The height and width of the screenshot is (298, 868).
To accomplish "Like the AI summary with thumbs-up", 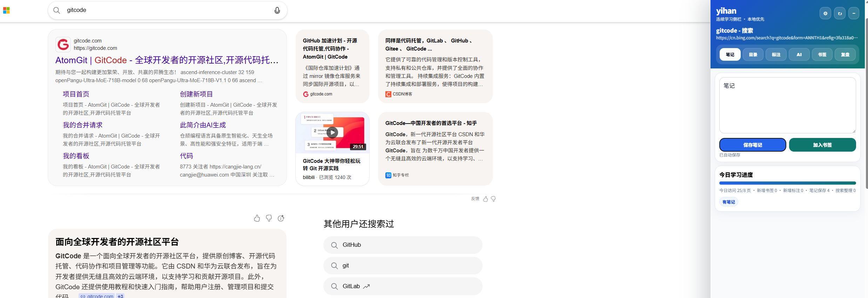I will point(257,218).
